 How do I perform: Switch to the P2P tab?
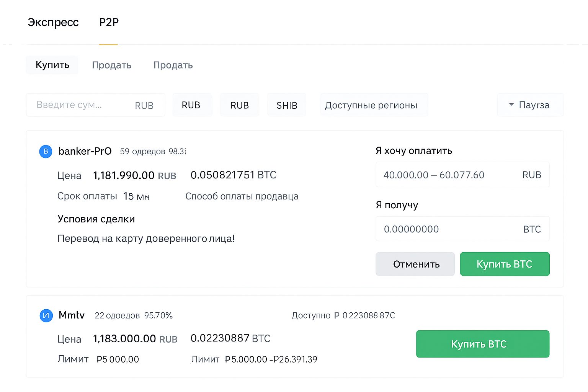[x=108, y=22]
